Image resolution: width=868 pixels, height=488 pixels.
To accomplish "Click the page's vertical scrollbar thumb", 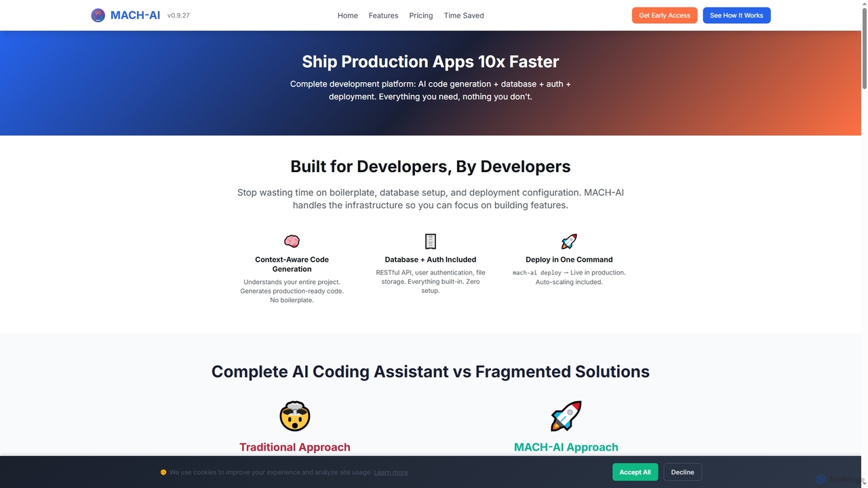I will click(864, 47).
